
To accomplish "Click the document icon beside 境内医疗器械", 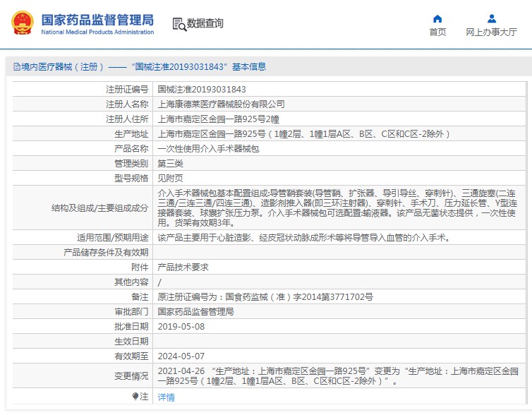I will tap(17, 67).
